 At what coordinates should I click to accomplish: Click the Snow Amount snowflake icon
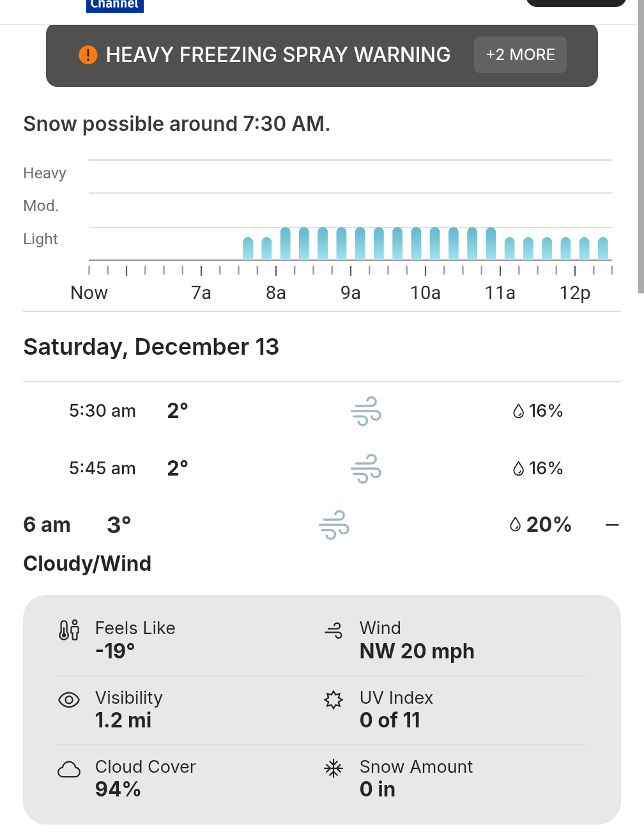pos(333,768)
